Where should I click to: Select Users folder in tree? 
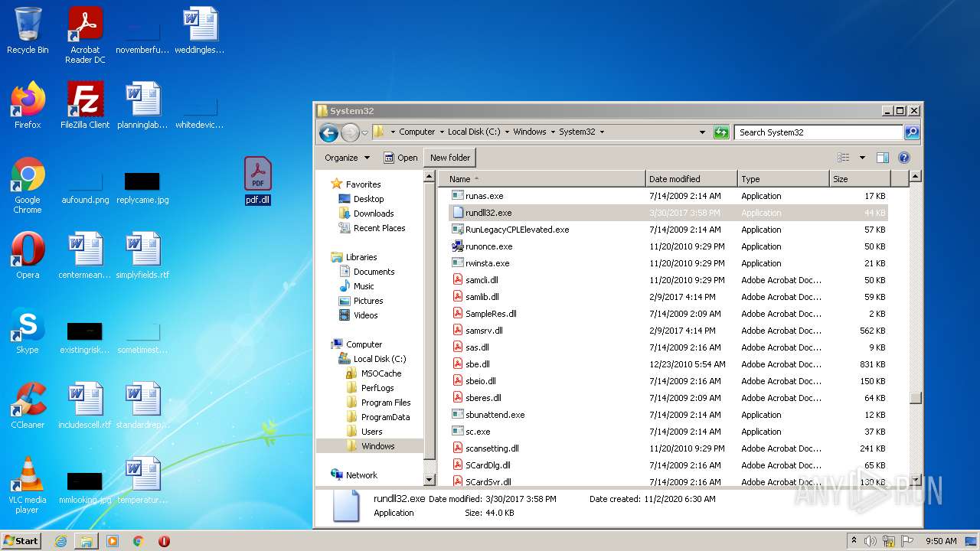click(371, 432)
